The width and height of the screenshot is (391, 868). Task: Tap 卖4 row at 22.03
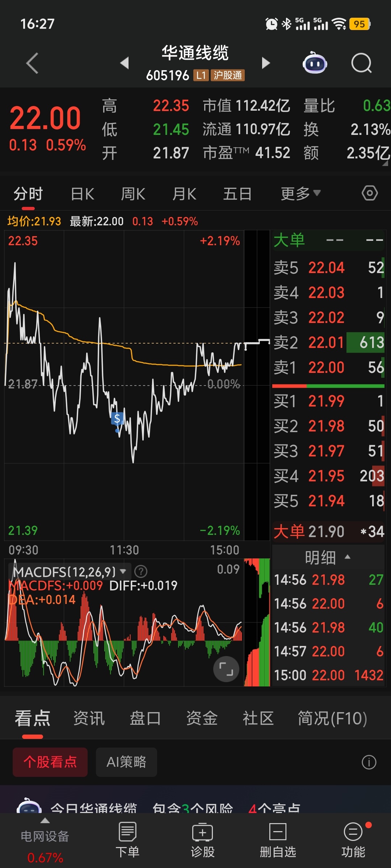click(328, 293)
